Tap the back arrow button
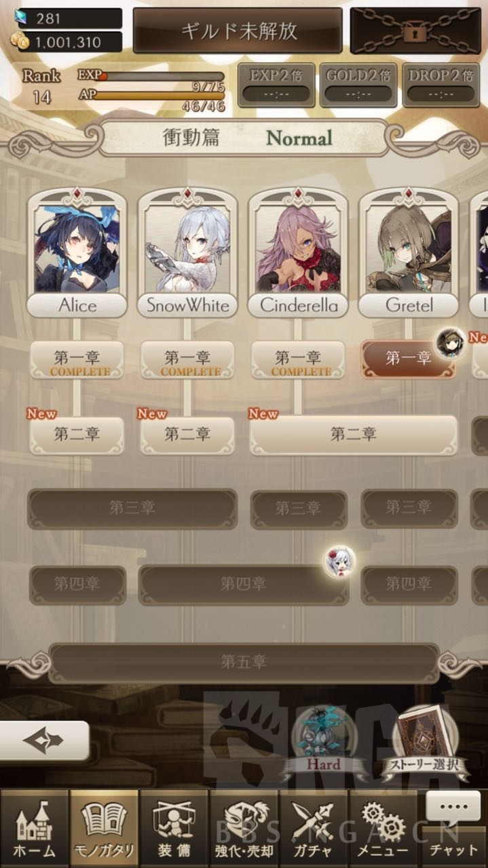This screenshot has height=868, width=488. (44, 741)
